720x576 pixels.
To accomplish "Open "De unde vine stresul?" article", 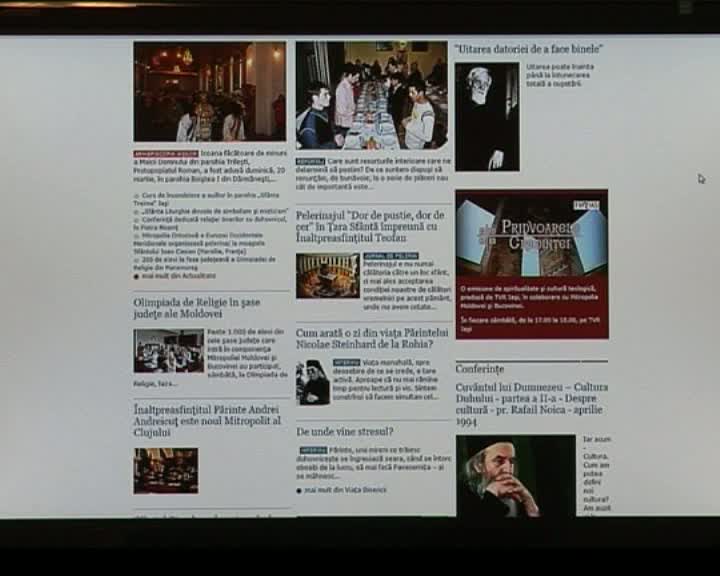I will [345, 431].
